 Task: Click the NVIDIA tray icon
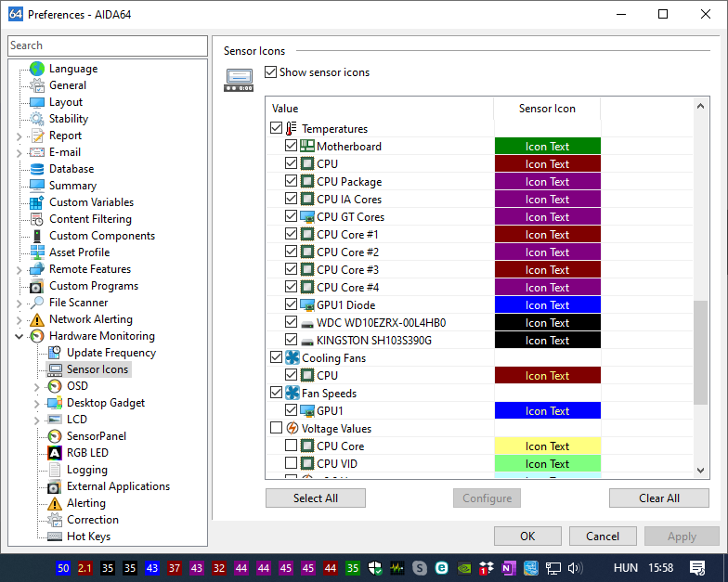pyautogui.click(x=464, y=568)
